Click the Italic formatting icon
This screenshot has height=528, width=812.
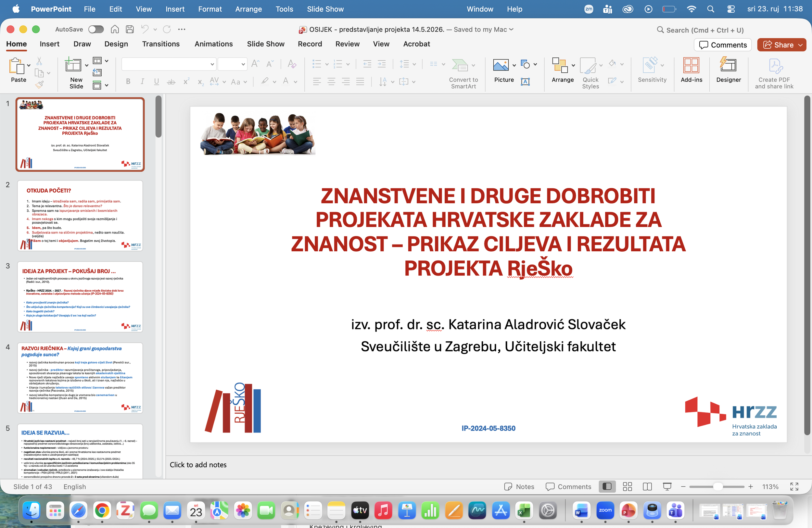pyautogui.click(x=142, y=82)
